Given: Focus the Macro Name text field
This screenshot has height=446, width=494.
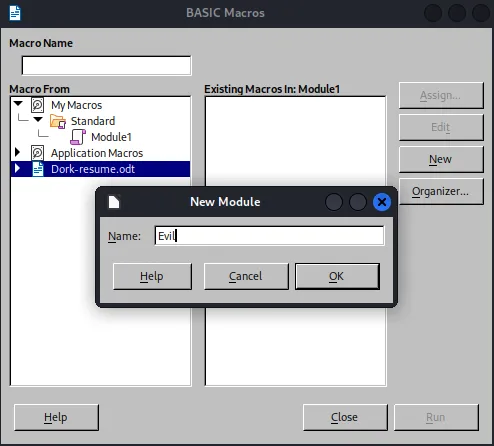Looking at the screenshot, I should click(x=106, y=65).
